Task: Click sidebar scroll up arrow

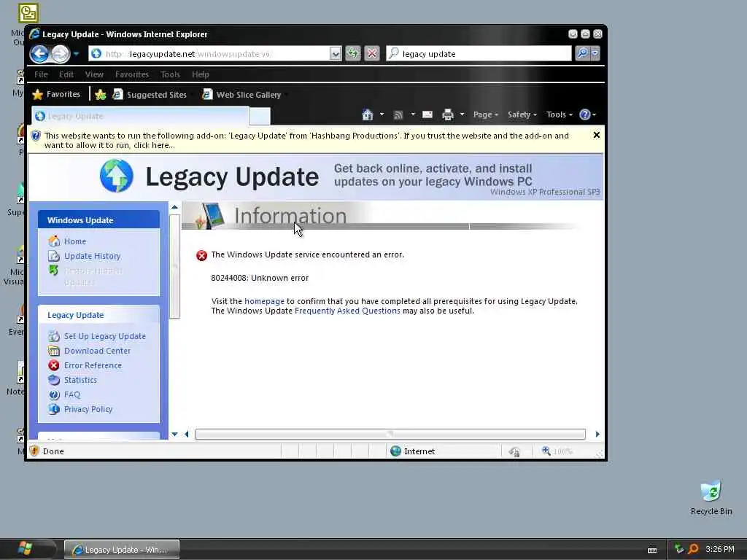Action: tap(174, 207)
